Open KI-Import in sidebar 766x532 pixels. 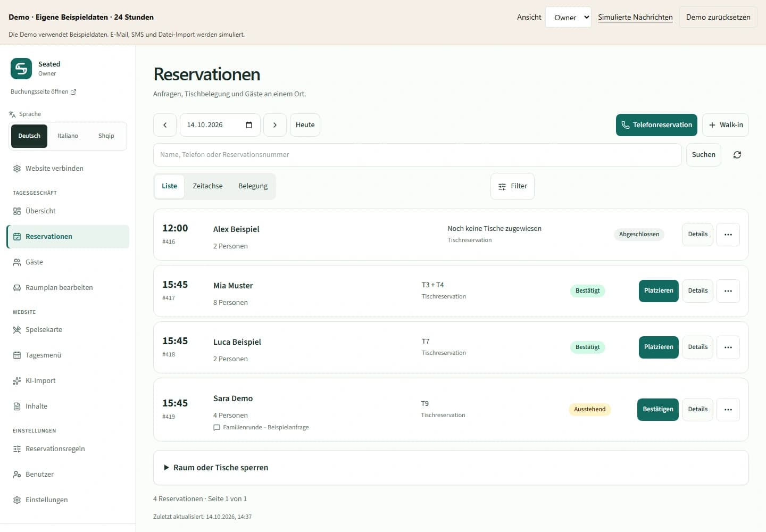coord(68,381)
